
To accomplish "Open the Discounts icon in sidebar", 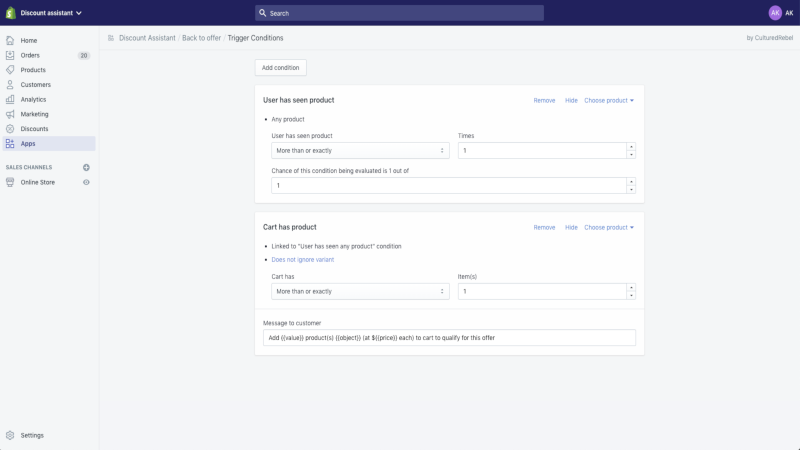I will tap(10, 129).
